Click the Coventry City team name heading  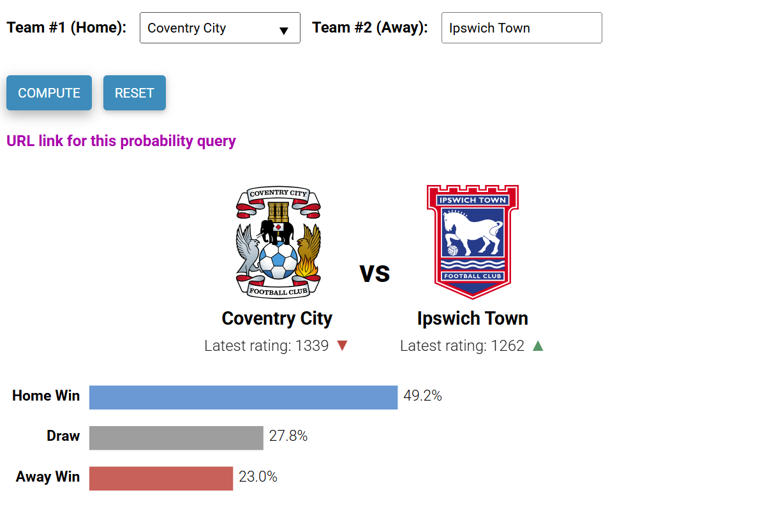277,318
